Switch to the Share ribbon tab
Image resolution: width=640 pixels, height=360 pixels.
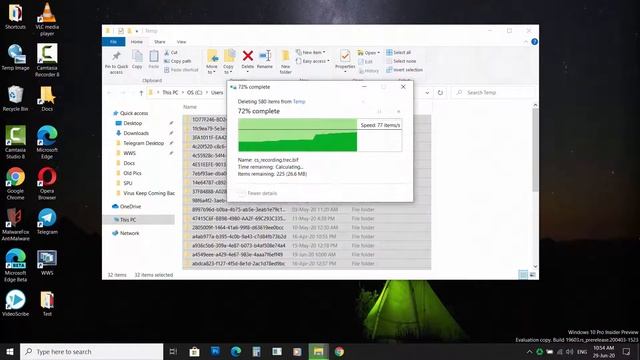tap(160, 42)
